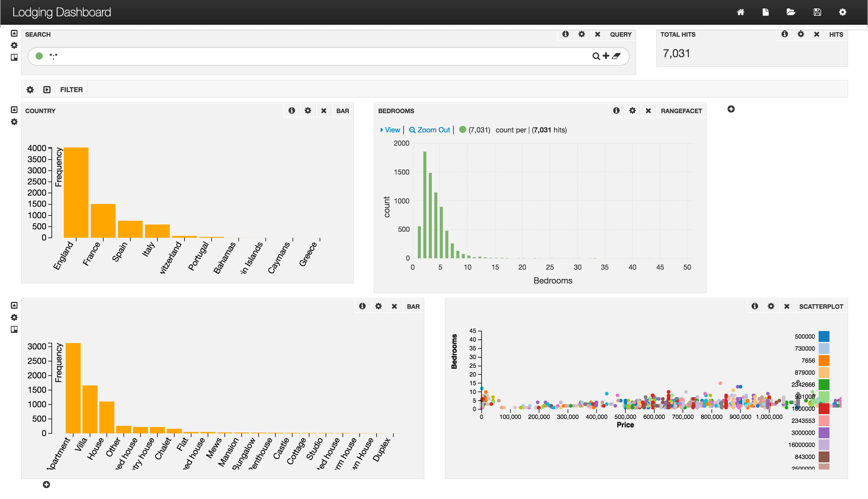Image resolution: width=868 pixels, height=499 pixels.
Task: Click the QUERY panel type label
Action: (x=621, y=35)
